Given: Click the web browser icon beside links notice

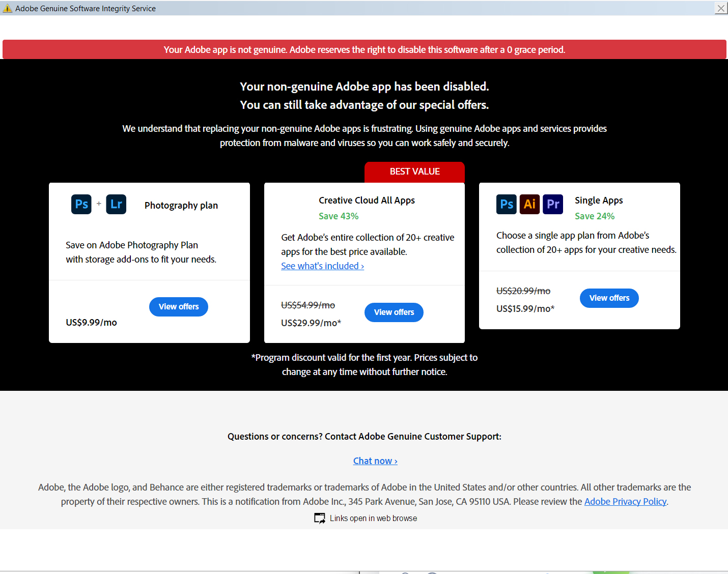Looking at the screenshot, I should point(320,518).
